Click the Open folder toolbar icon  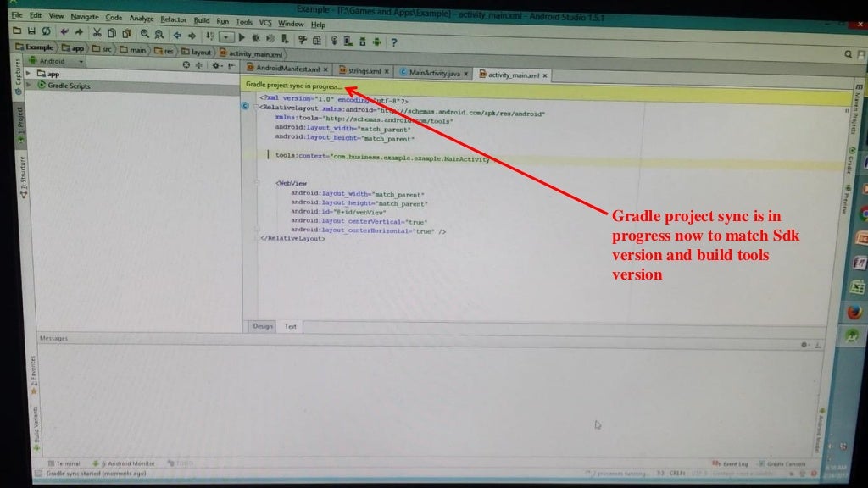pyautogui.click(x=17, y=30)
